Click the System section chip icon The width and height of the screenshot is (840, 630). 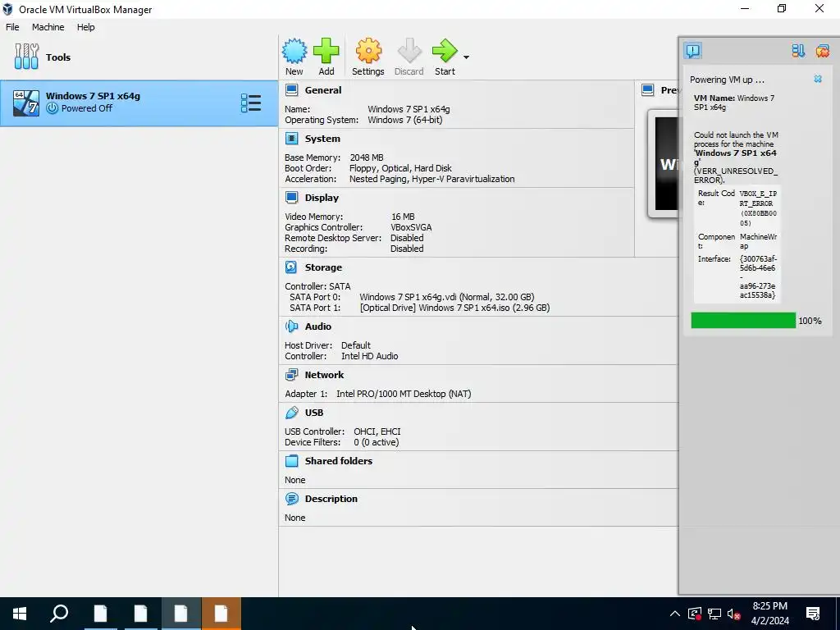coord(291,139)
